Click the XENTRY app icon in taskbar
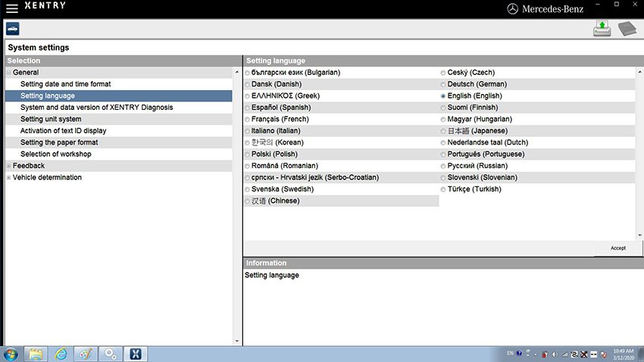 pos(136,354)
